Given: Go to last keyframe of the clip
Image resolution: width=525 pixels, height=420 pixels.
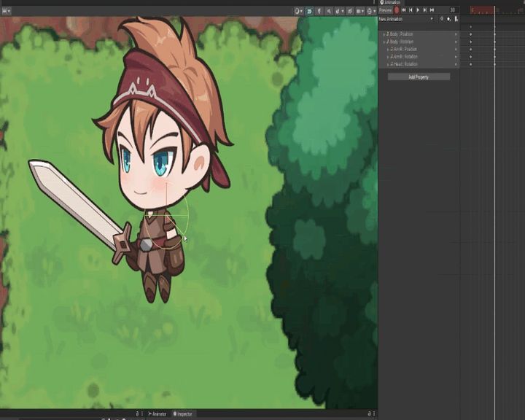Looking at the screenshot, I should (x=432, y=10).
